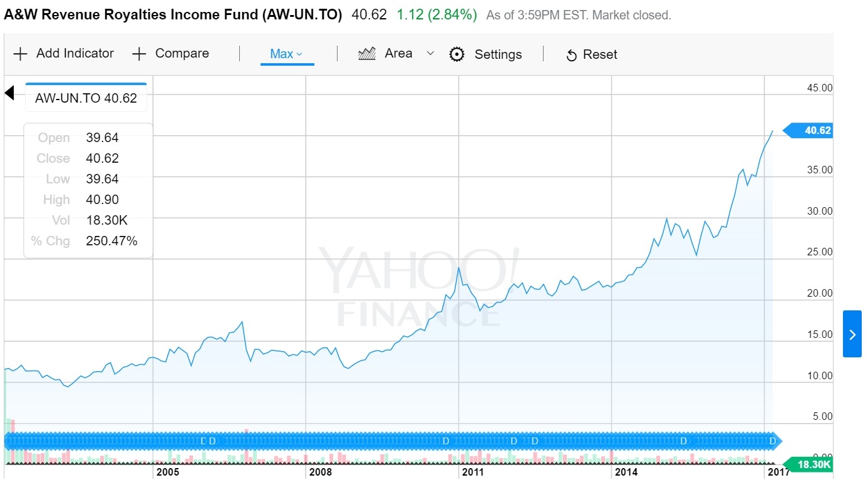
Task: Click the Reset circular arrow icon
Action: coord(571,56)
